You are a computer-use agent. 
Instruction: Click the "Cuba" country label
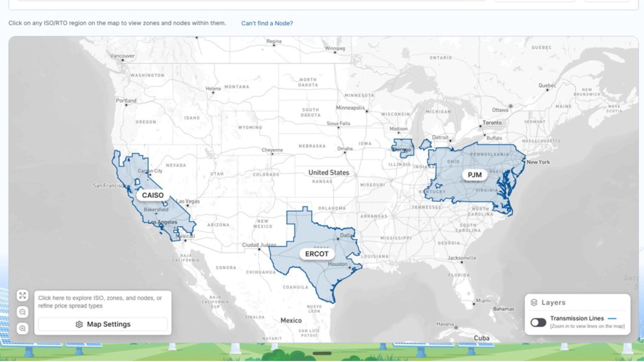tap(481, 338)
